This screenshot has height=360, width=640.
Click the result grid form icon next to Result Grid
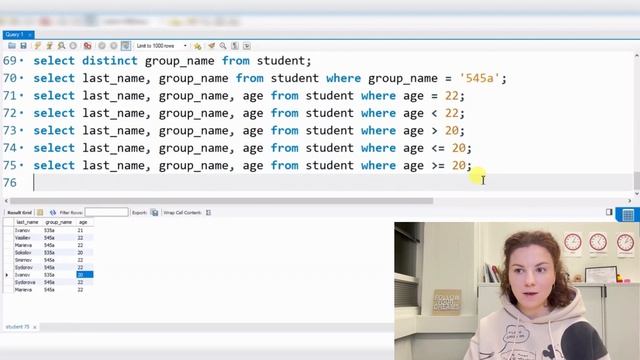40,212
